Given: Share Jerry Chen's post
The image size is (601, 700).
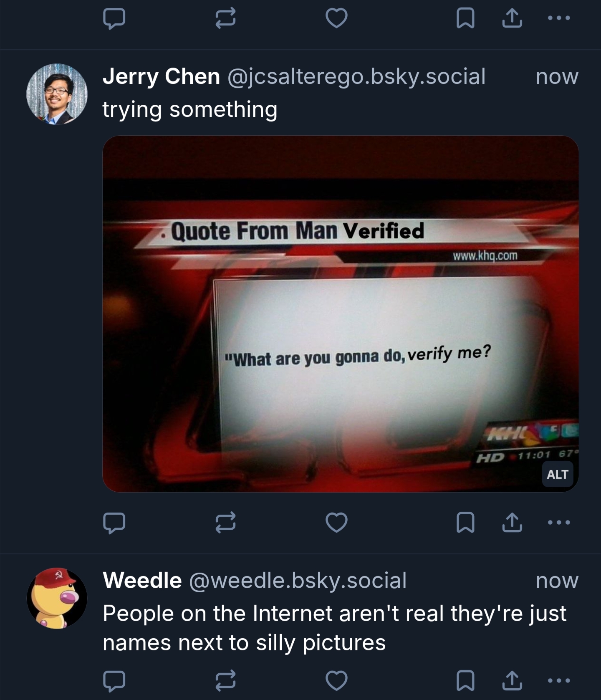Looking at the screenshot, I should (512, 523).
